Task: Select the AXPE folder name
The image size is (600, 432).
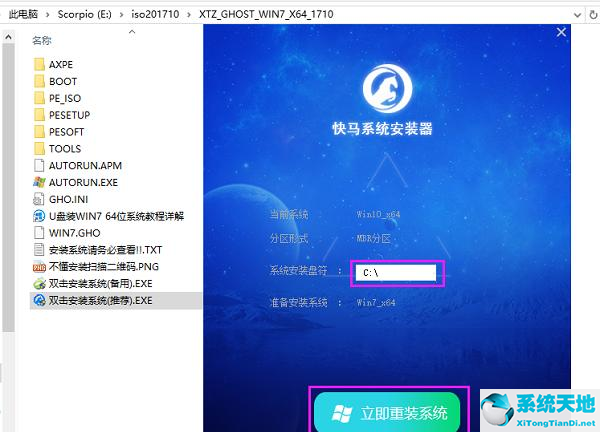Action: 61,65
